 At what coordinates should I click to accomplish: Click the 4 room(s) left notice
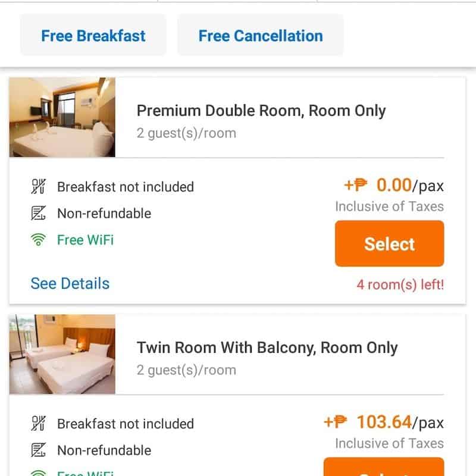click(x=400, y=284)
